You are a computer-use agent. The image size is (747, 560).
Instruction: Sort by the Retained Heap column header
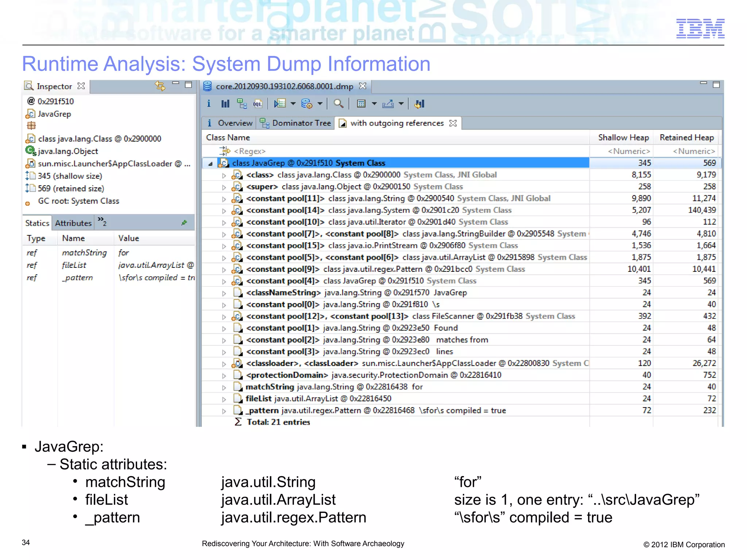coord(686,138)
